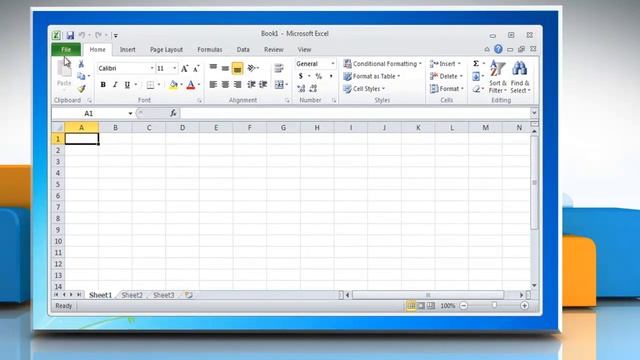Click the Format Painter brush icon
Screen dimensions: 640x360
click(x=81, y=89)
